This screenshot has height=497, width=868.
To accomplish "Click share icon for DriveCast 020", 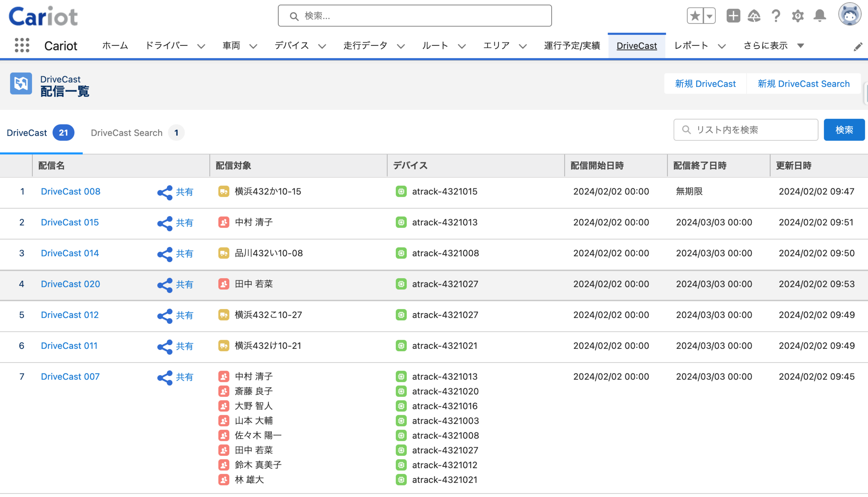I will pyautogui.click(x=165, y=285).
